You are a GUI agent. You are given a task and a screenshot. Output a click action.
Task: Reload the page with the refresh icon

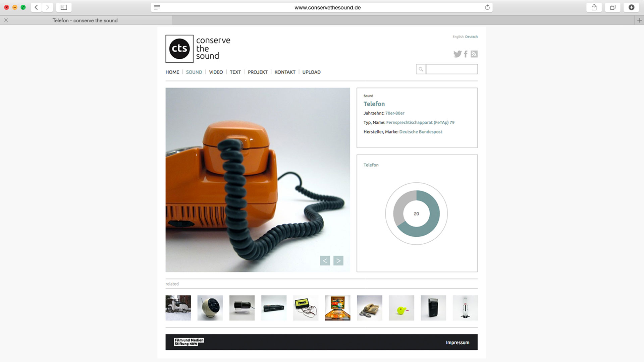[x=487, y=7]
